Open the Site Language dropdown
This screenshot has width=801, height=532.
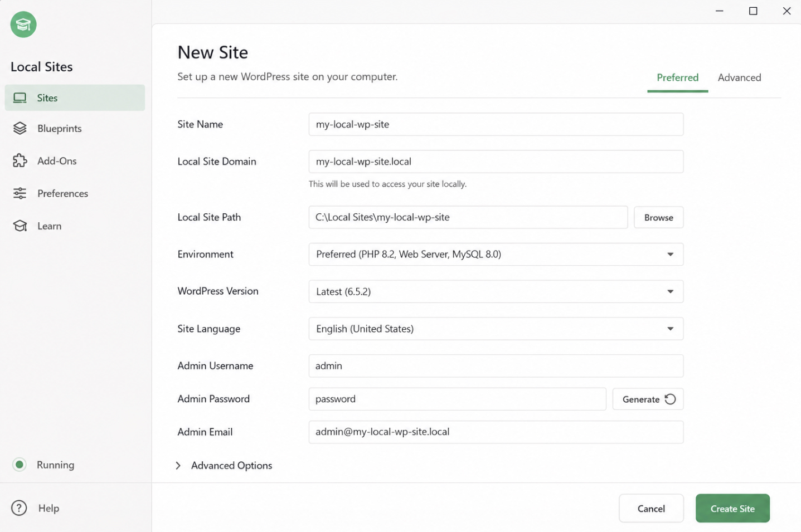click(x=496, y=329)
